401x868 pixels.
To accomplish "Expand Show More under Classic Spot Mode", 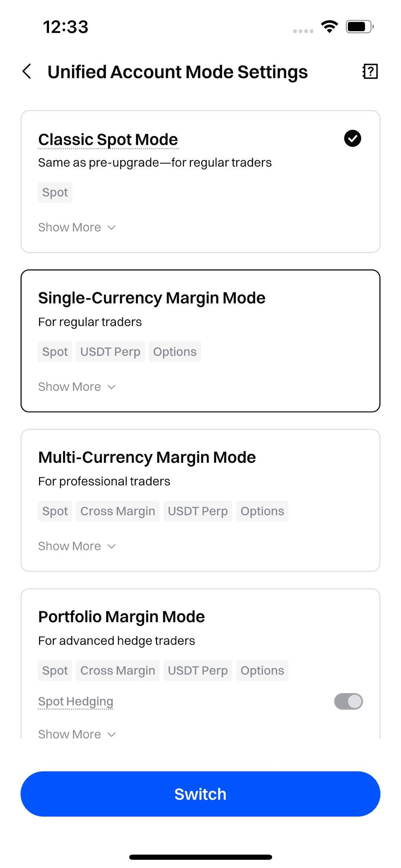I will click(x=77, y=227).
